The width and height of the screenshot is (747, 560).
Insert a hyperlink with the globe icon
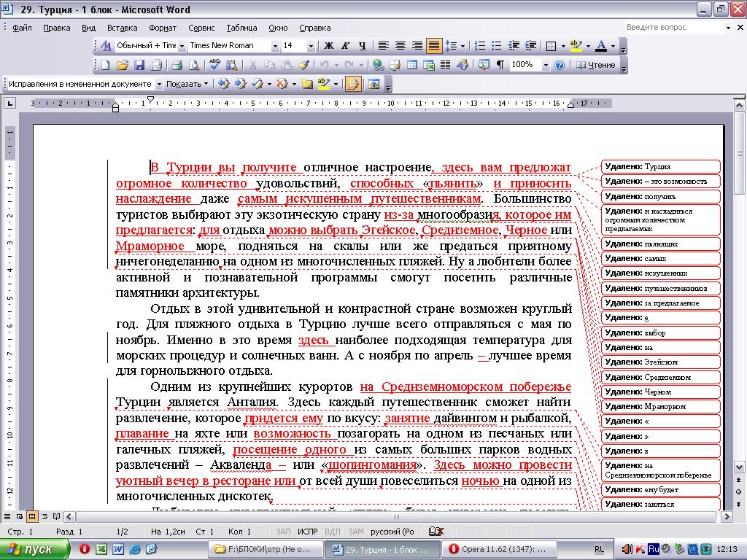pos(379,65)
